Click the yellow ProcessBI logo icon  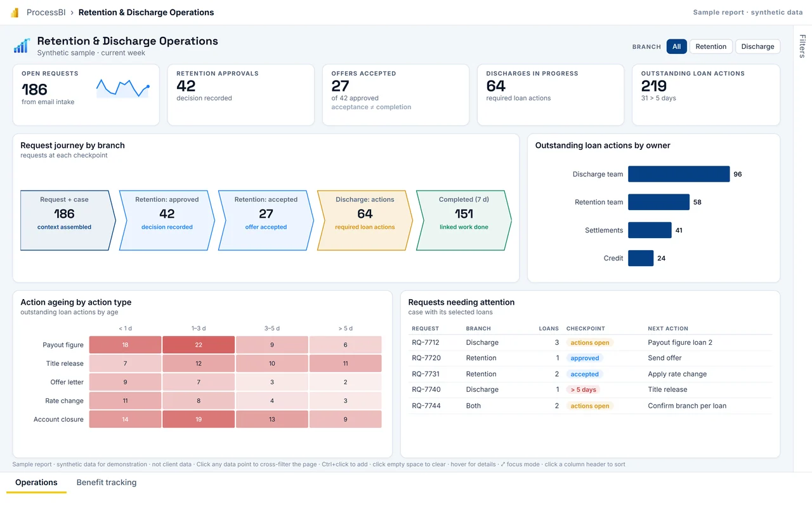[15, 13]
